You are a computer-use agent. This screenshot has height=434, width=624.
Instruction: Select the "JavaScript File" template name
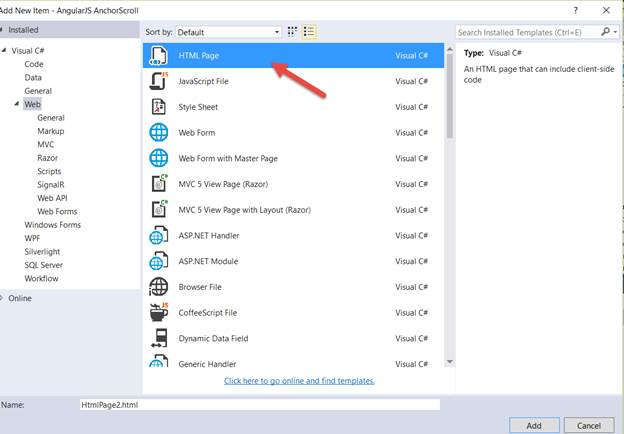(x=203, y=81)
